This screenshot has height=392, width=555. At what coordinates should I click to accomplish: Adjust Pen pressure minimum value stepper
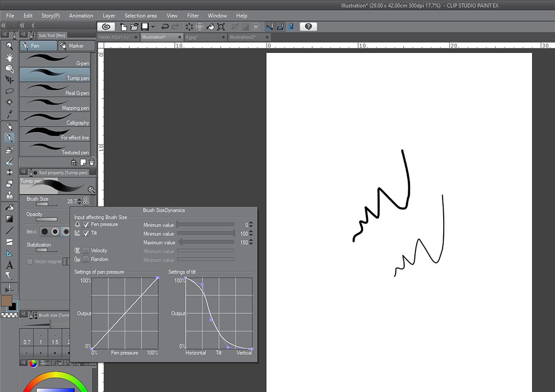[250, 225]
